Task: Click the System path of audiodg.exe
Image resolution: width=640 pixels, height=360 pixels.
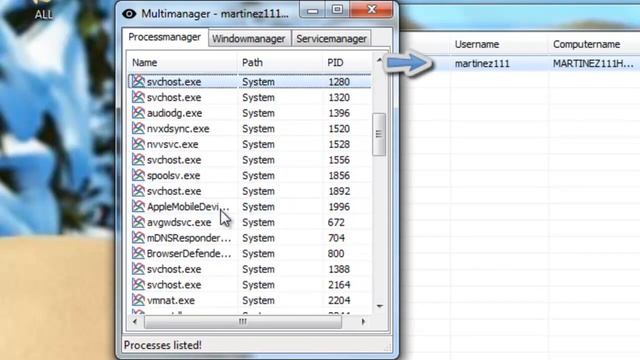Action: click(x=258, y=113)
